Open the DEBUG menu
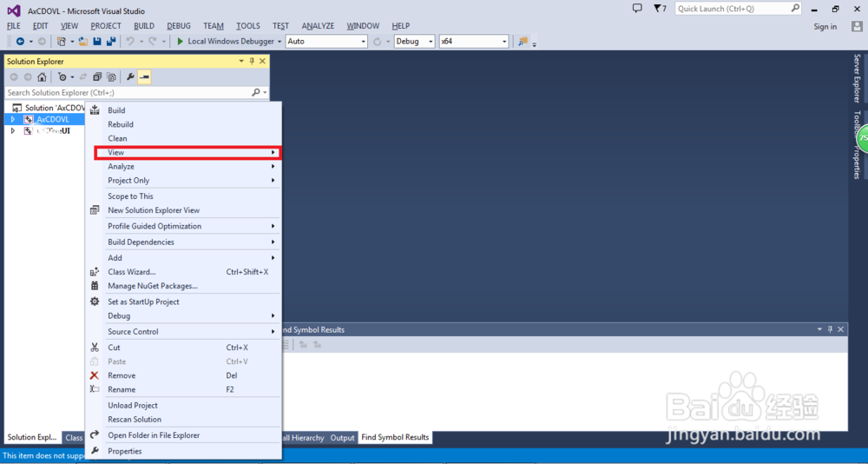This screenshot has width=868, height=464. point(179,26)
